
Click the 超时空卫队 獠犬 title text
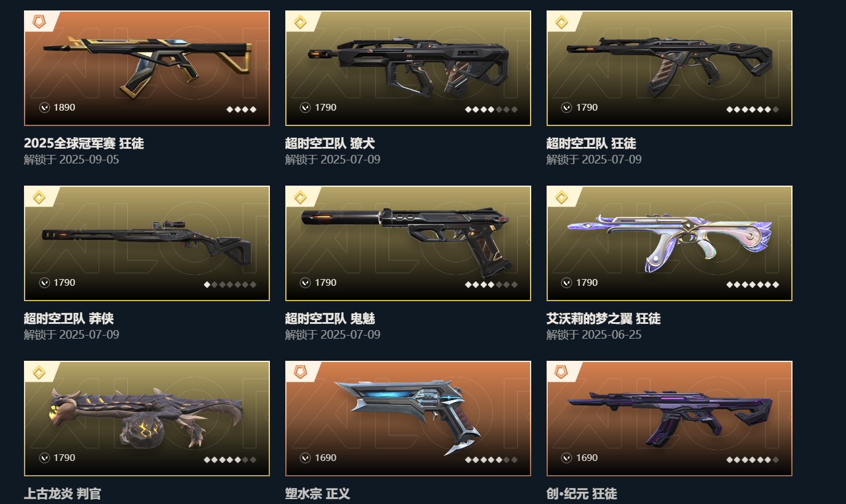coord(330,143)
